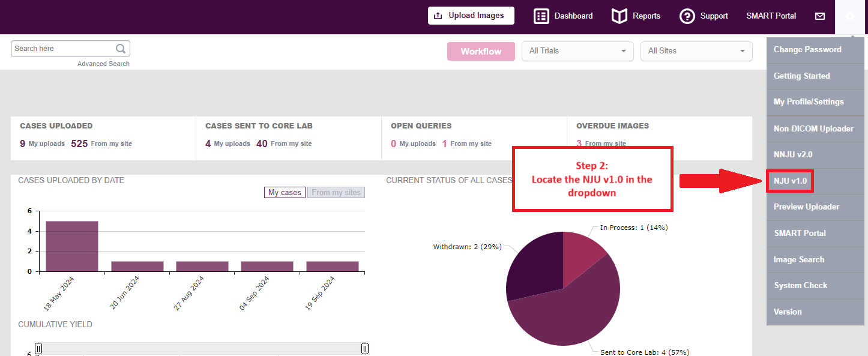Click the search magnifier icon
This screenshot has height=356, width=868.
tap(121, 49)
